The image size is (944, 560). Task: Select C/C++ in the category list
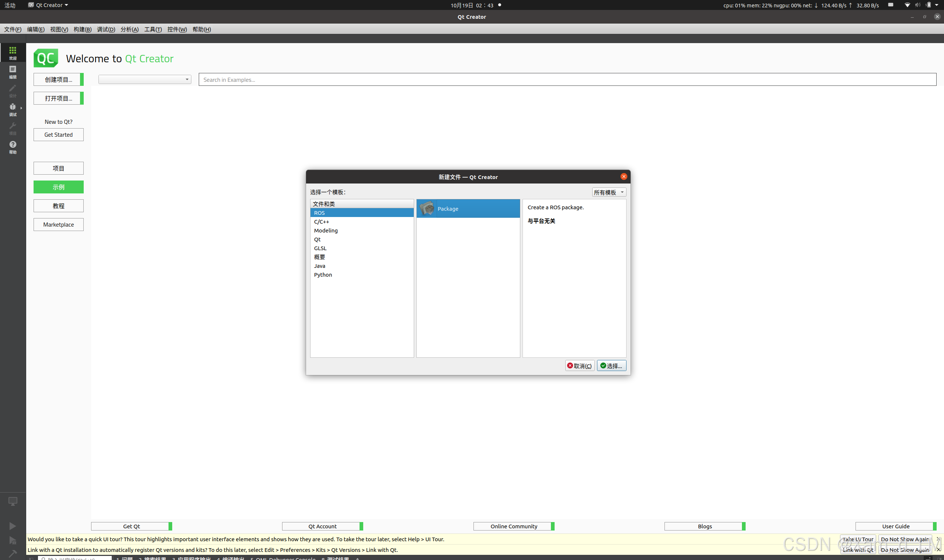click(x=321, y=222)
